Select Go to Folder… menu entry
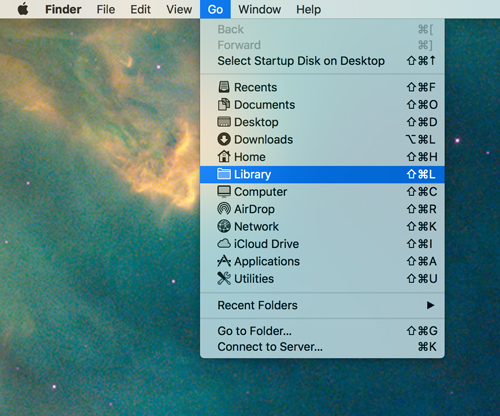The height and width of the screenshot is (416, 500). 322,331
